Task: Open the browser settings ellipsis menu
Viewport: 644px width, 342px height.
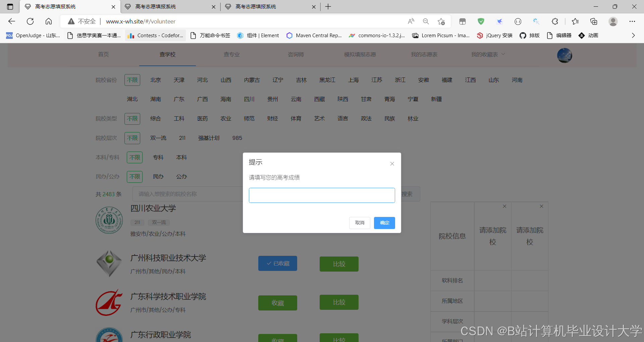Action: tap(632, 21)
